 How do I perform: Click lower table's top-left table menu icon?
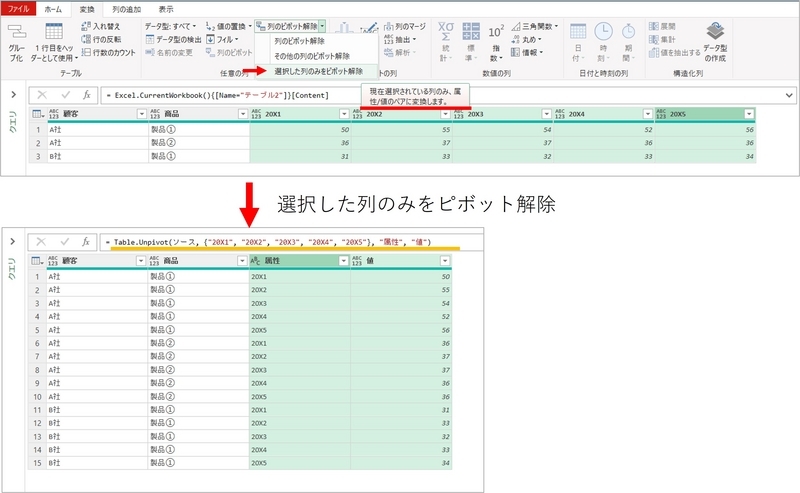click(37, 261)
